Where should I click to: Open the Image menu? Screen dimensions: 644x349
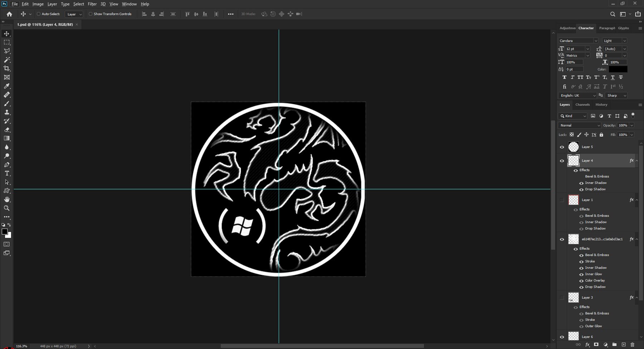(x=38, y=4)
